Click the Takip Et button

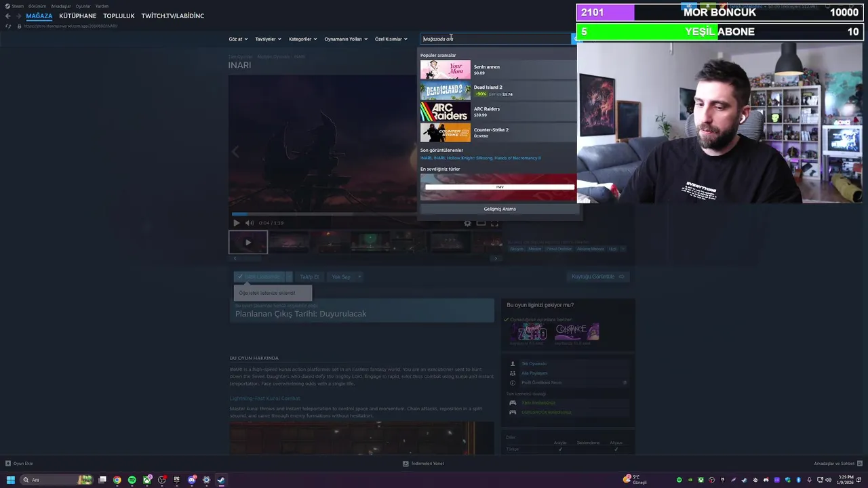pos(309,277)
